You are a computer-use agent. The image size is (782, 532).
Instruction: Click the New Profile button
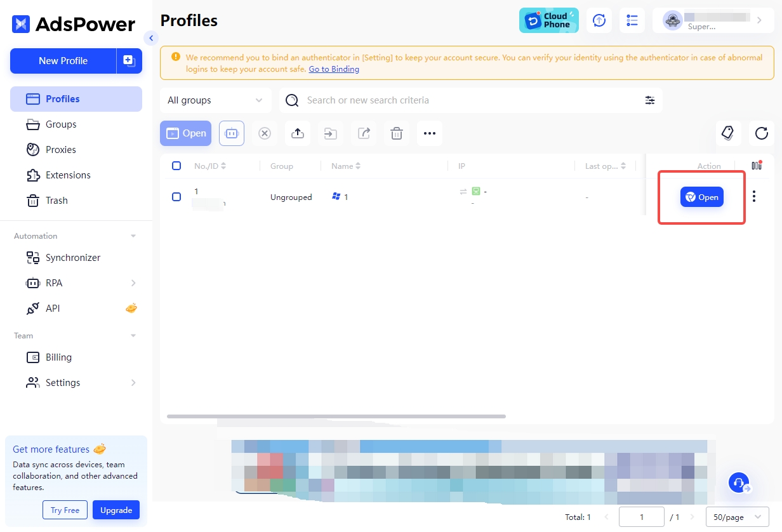[63, 61]
